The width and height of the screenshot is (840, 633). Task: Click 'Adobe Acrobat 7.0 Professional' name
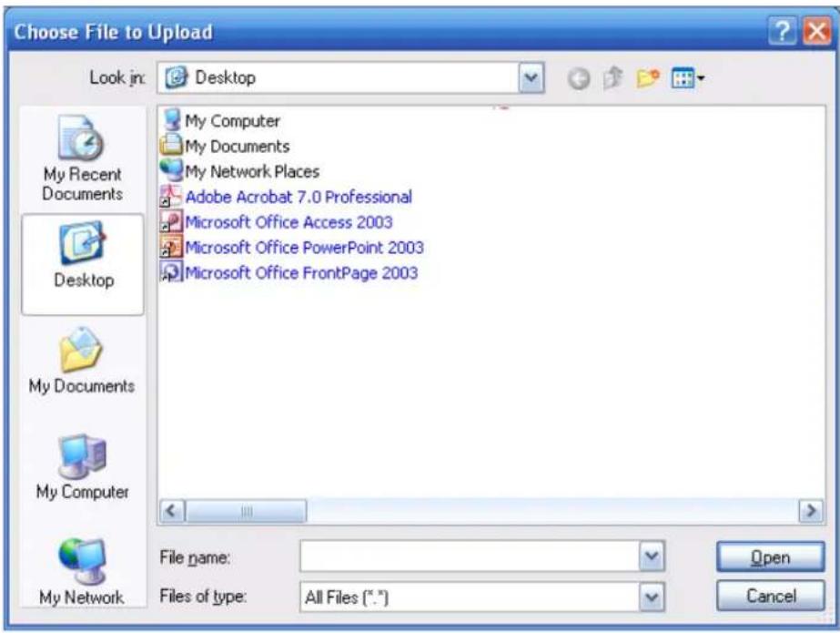[299, 197]
